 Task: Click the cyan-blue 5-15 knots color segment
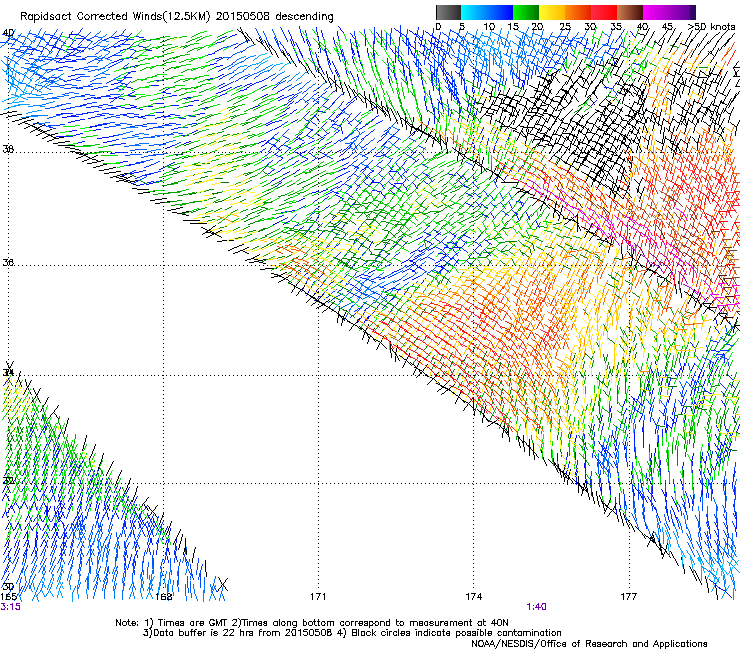click(487, 12)
